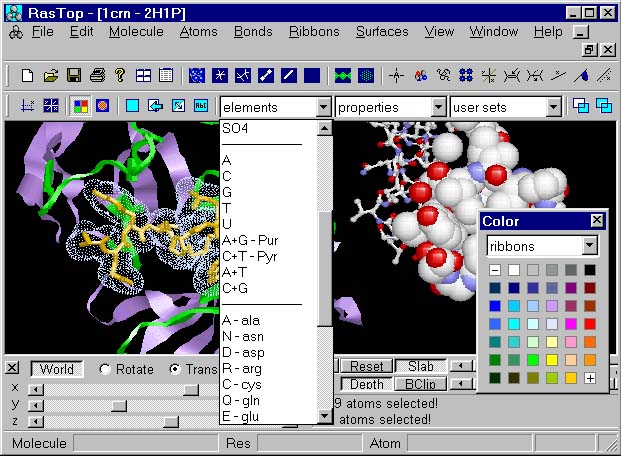Pick C+T - Pyr from the dropdown list
This screenshot has height=456, width=621.
tap(250, 257)
